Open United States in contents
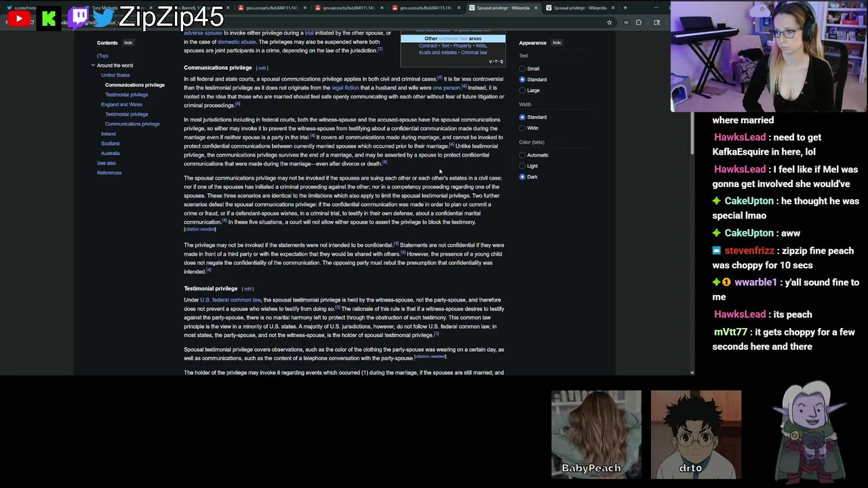The width and height of the screenshot is (868, 488). click(115, 75)
